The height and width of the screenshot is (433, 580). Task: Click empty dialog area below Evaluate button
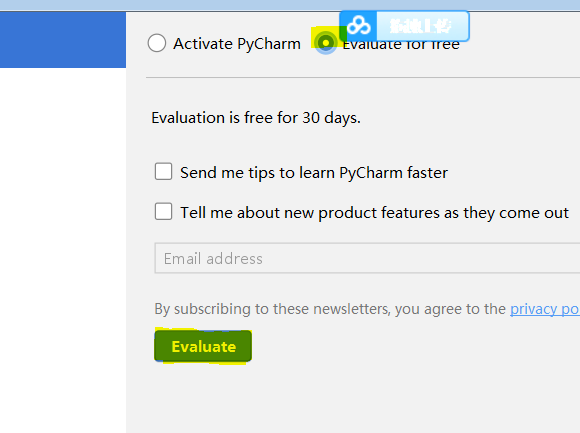(x=353, y=399)
